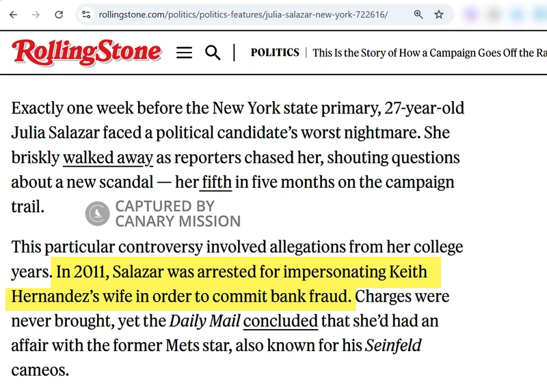Go to Rolling Stone homepage via logo
The image size is (547, 392).
tap(86, 52)
